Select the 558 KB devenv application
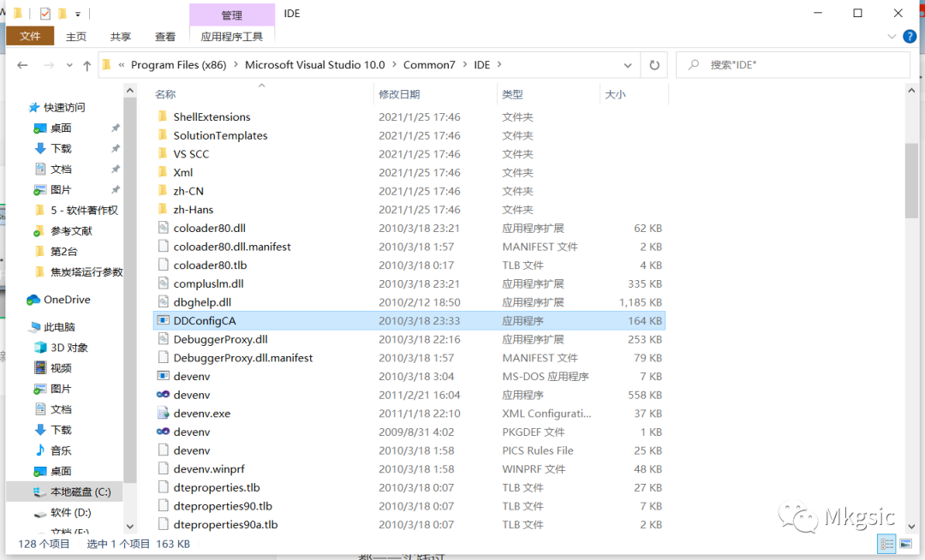Viewport: 925px width, 560px height. [x=192, y=395]
